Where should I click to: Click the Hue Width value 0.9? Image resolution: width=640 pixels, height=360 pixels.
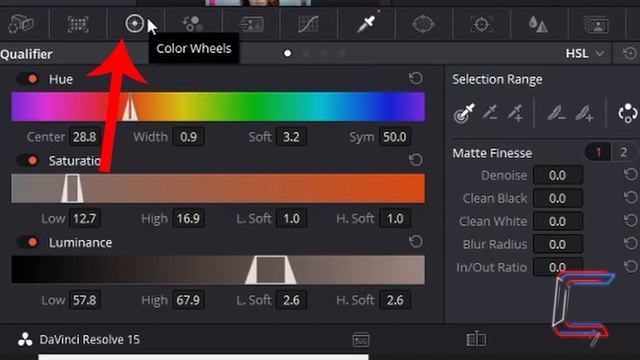(x=188, y=137)
